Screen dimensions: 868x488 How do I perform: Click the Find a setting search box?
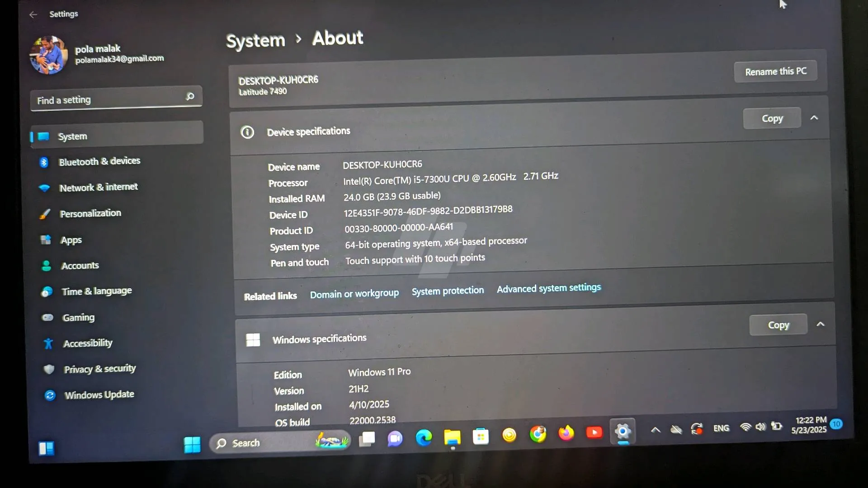point(116,98)
